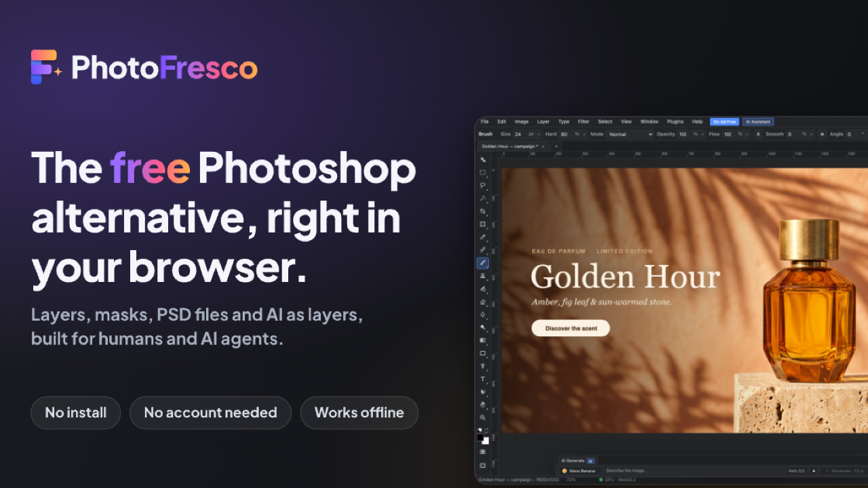Screen dimensions: 868x488
Task: Toggle the round brush tip button before Angle
Action: point(822,134)
